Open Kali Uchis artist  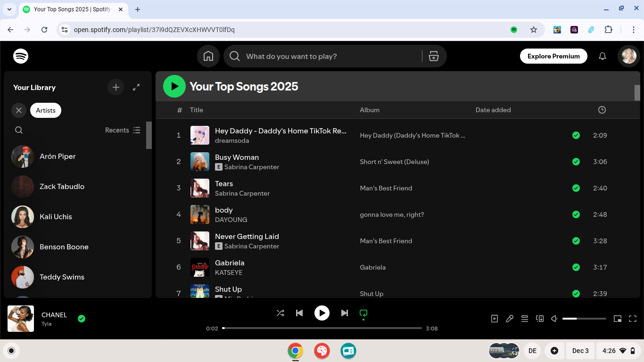click(78, 217)
